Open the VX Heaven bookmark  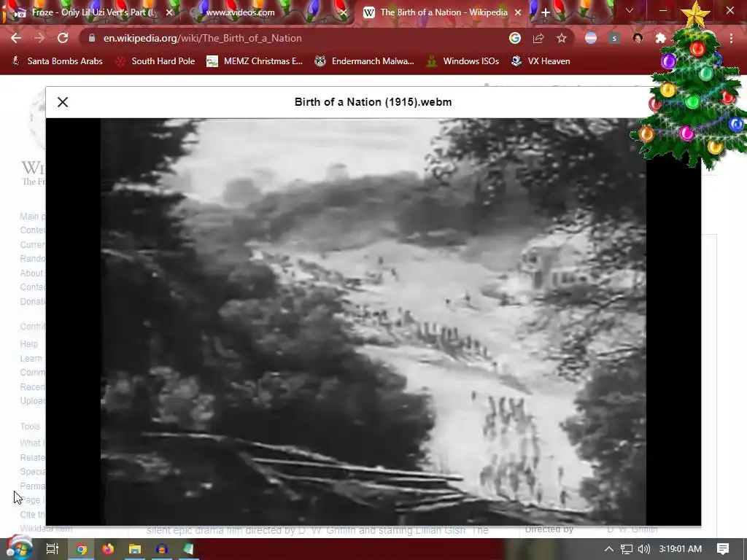pos(541,61)
